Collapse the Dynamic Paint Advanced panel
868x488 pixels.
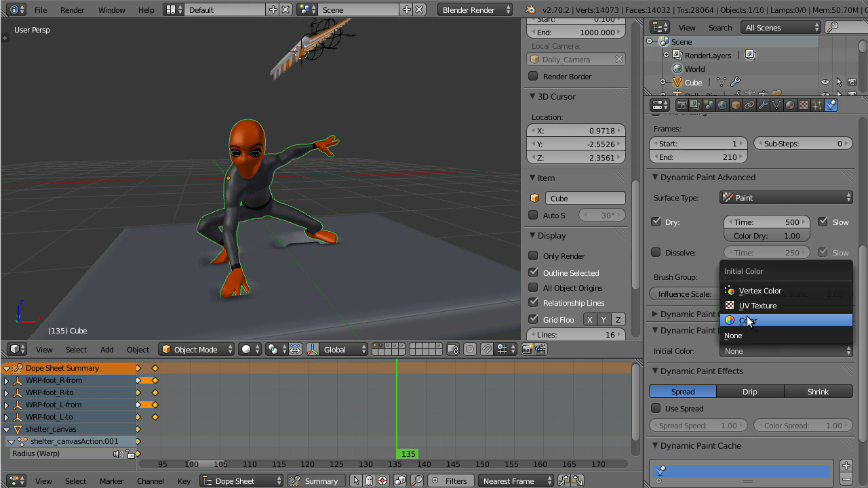click(656, 177)
